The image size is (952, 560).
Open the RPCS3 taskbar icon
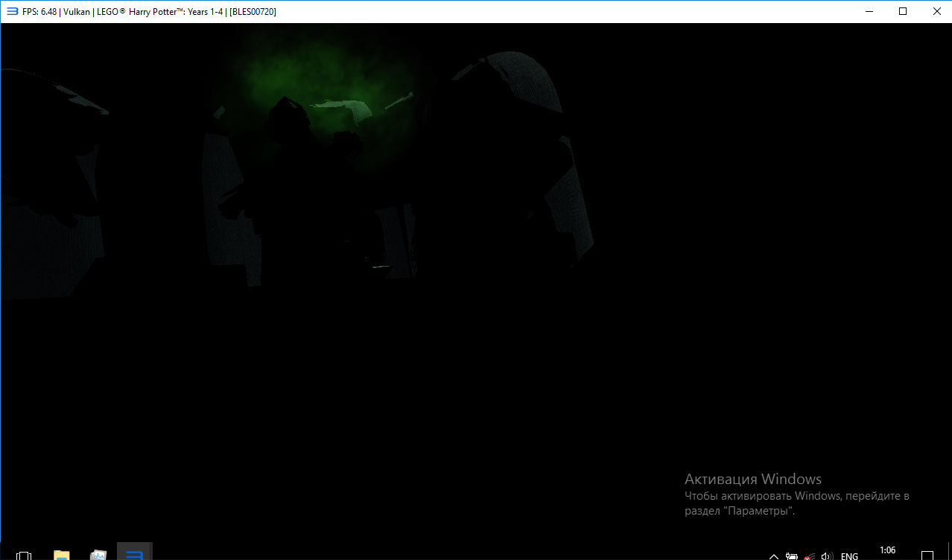pos(134,554)
